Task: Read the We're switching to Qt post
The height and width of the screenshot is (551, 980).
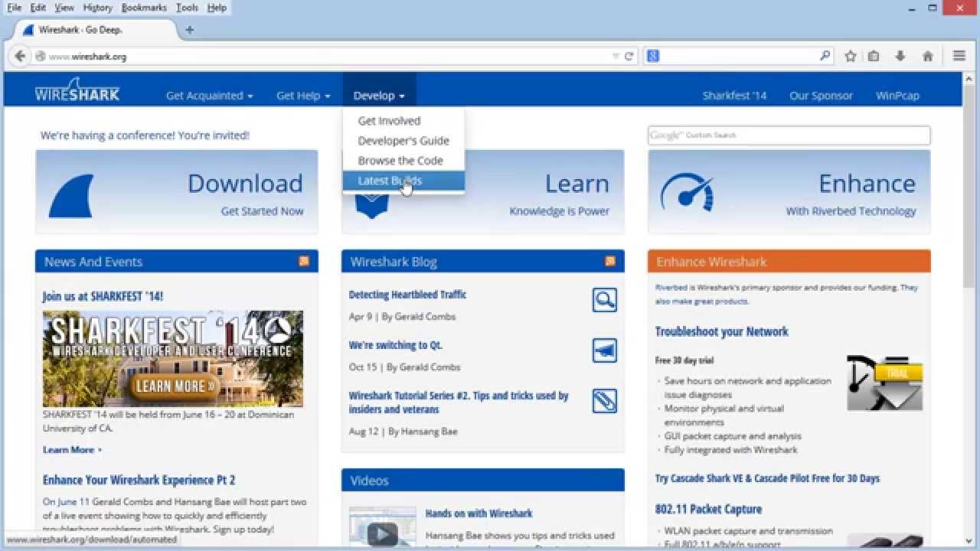Action: coord(396,345)
